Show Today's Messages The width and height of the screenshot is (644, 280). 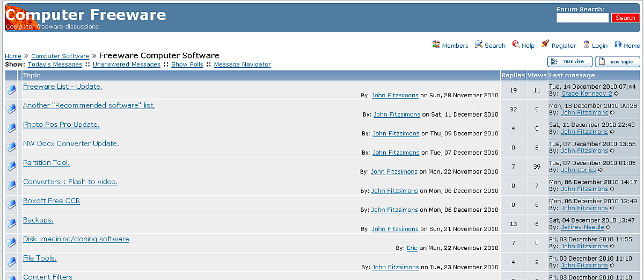[55, 64]
